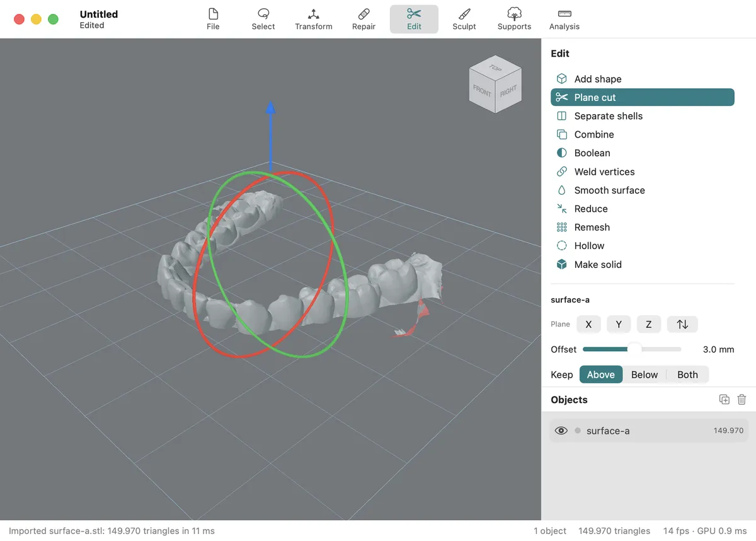756x541 pixels.
Task: Choose Smooth surface
Action: pyautogui.click(x=643, y=190)
